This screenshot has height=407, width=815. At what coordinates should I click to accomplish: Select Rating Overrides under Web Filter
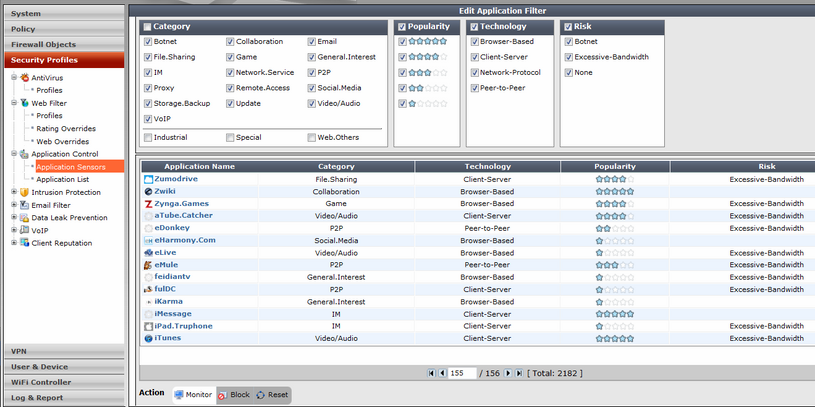click(66, 128)
